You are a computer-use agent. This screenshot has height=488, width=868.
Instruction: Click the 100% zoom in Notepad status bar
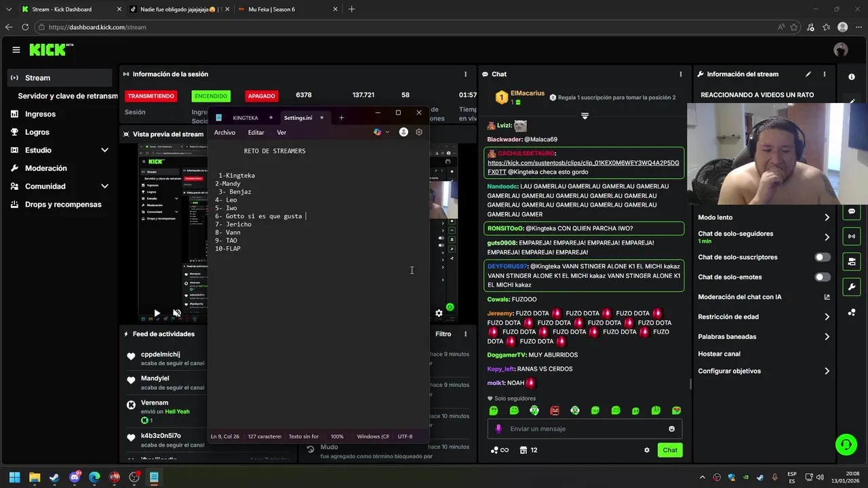coord(337,436)
